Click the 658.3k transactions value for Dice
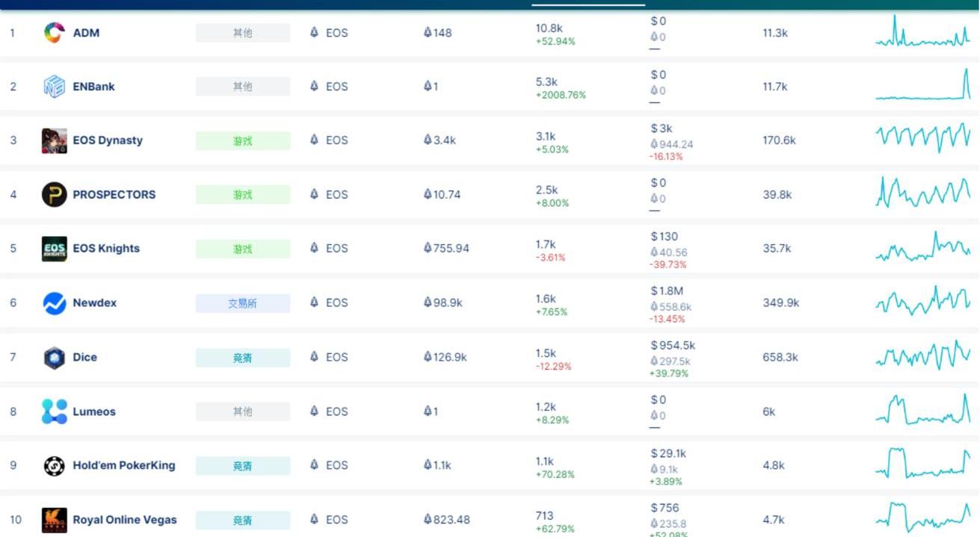The height and width of the screenshot is (537, 980). (780, 357)
